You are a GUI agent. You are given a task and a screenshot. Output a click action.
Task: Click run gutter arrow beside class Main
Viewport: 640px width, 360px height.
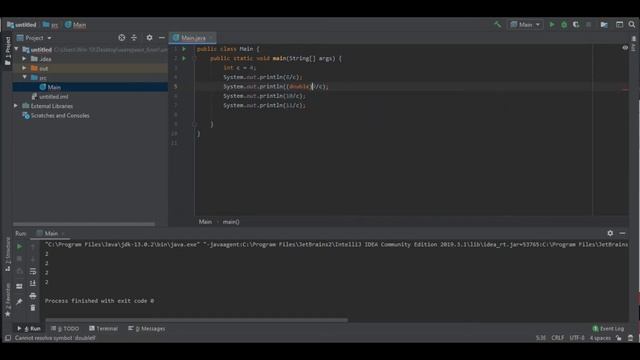coord(184,49)
